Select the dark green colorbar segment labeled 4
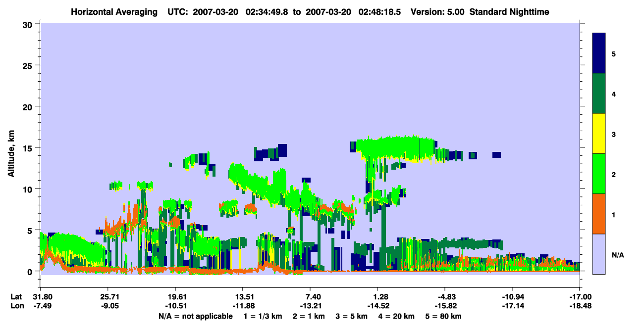Screen dimensions: 644x330 click(x=599, y=94)
